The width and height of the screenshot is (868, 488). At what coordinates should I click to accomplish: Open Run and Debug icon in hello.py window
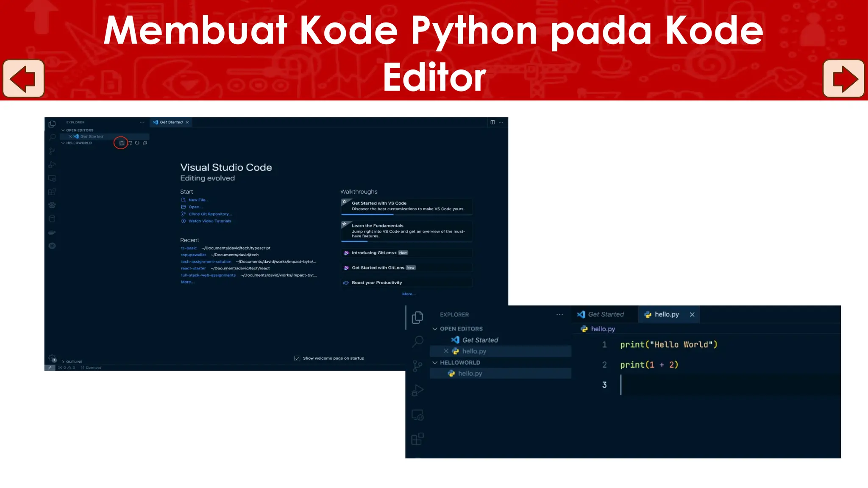click(x=417, y=390)
